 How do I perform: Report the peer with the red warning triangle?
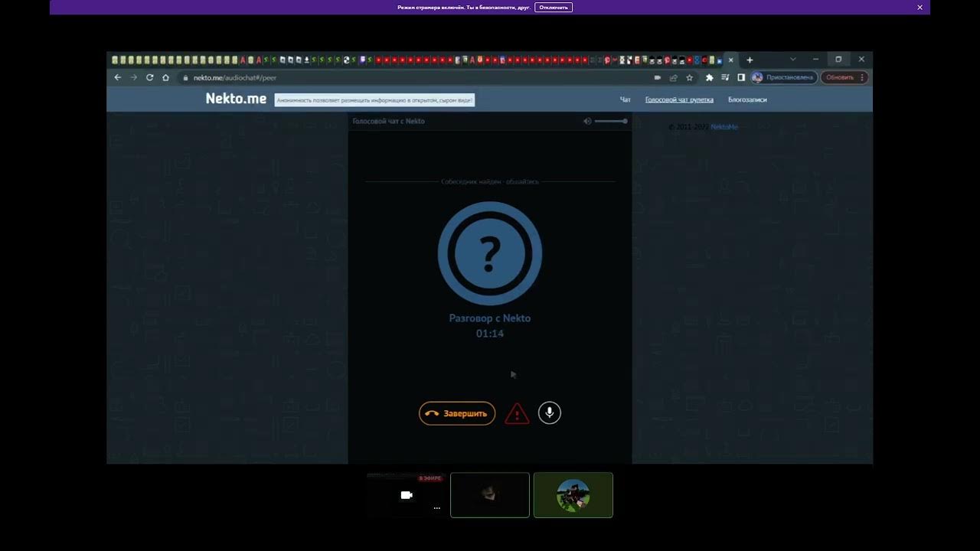517,414
